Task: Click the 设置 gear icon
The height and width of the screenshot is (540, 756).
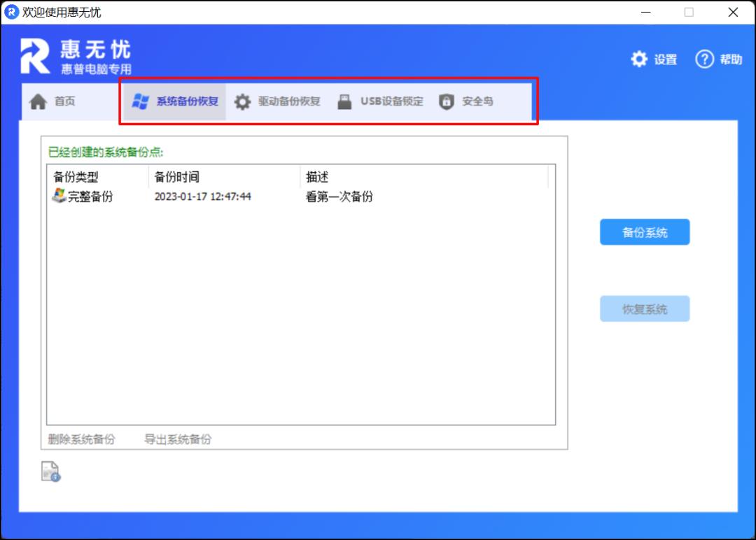Action: (638, 59)
